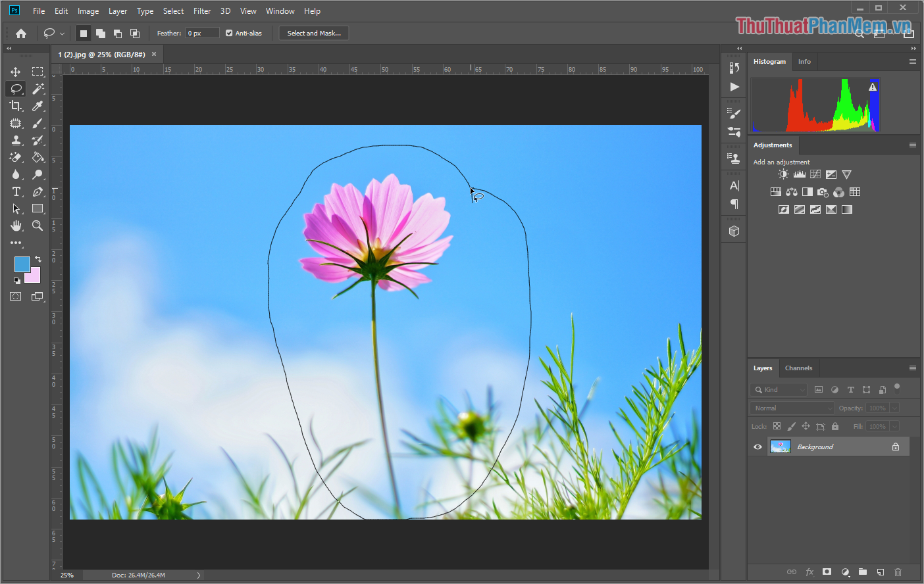Add a Curves adjustment from the Adjustments panel
This screenshot has height=584, width=924.
815,174
